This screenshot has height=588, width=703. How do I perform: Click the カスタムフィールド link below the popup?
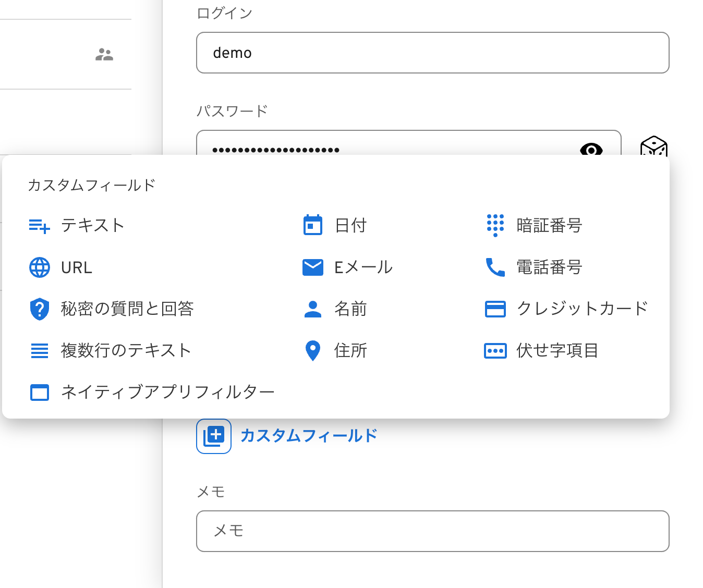point(309,436)
